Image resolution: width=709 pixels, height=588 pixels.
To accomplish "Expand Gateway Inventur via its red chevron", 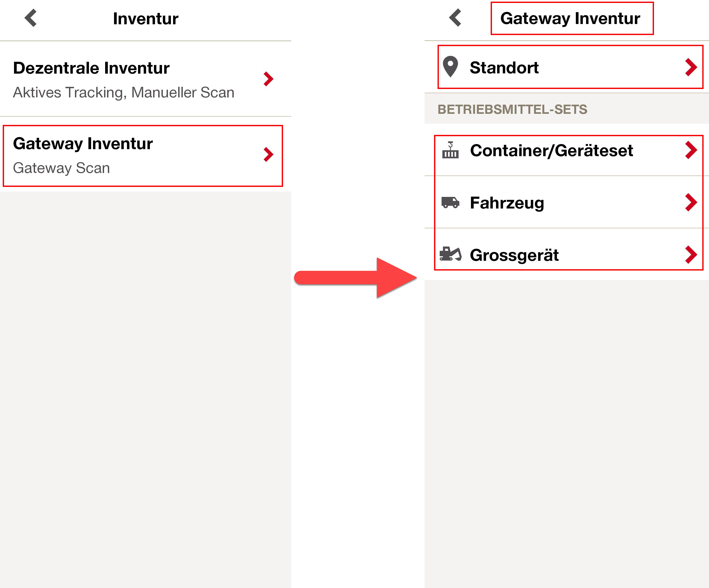I will click(269, 155).
